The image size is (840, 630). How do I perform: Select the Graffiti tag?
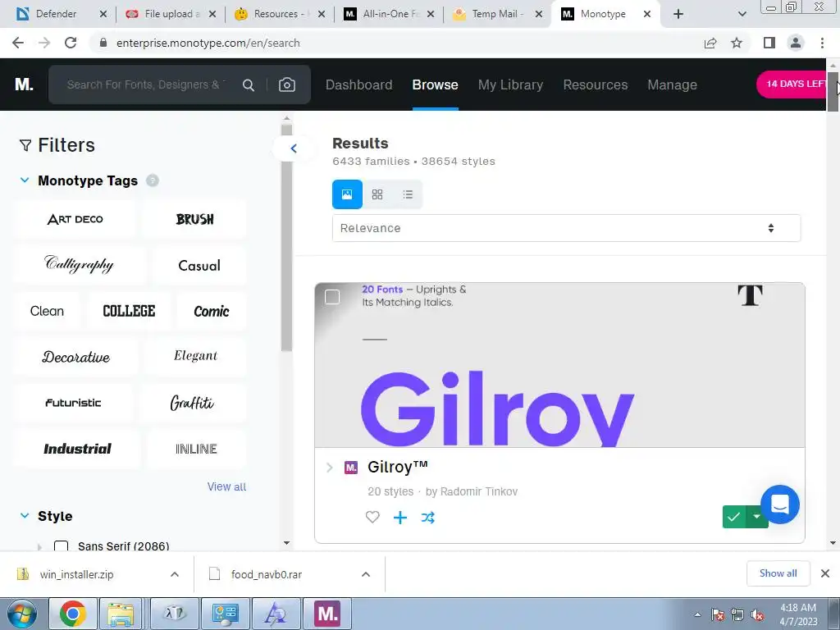(192, 403)
